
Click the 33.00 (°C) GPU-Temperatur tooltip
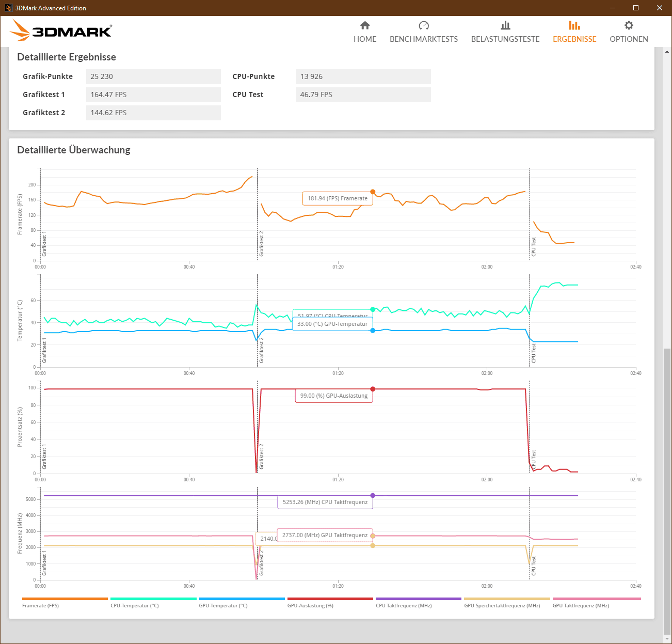point(332,324)
